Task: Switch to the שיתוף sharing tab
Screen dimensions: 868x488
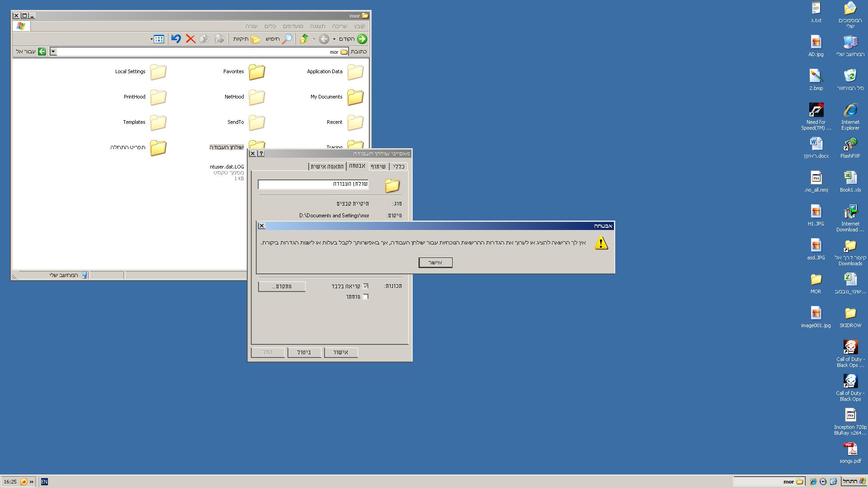Action: 378,167
